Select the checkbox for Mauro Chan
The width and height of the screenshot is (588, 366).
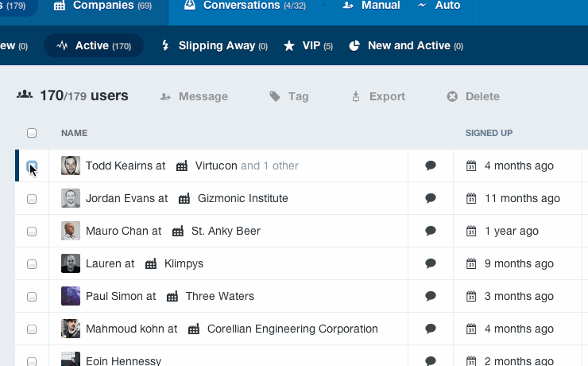32,232
